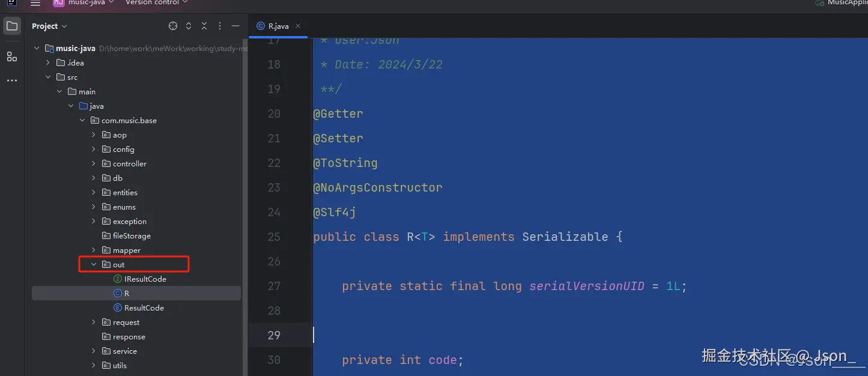
Task: Click Select Opened File crosshair icon
Action: (173, 26)
